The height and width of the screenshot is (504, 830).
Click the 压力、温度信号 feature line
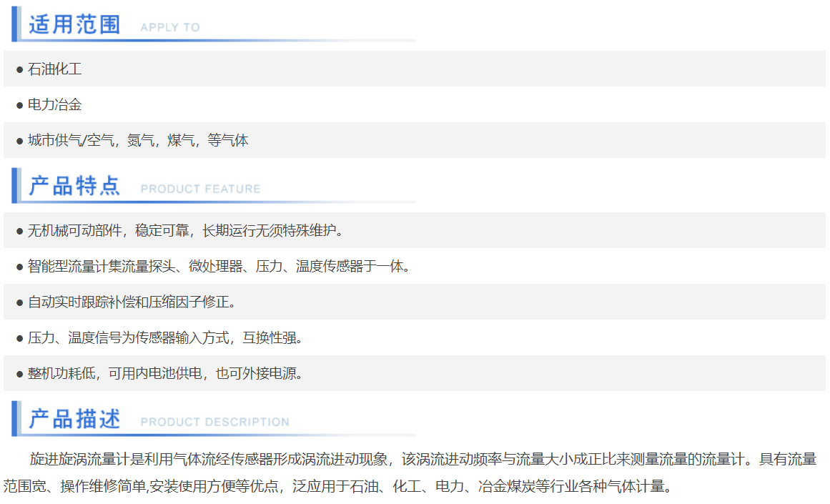[x=165, y=338]
